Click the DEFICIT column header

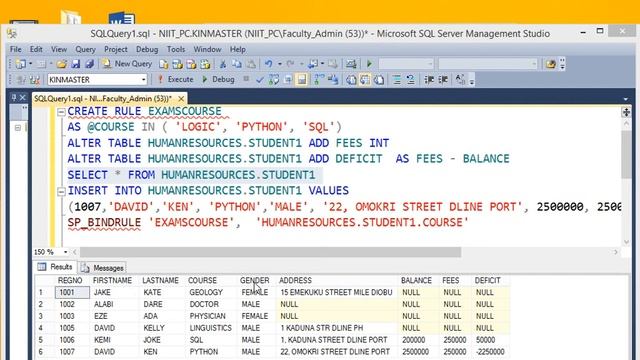(x=487, y=280)
